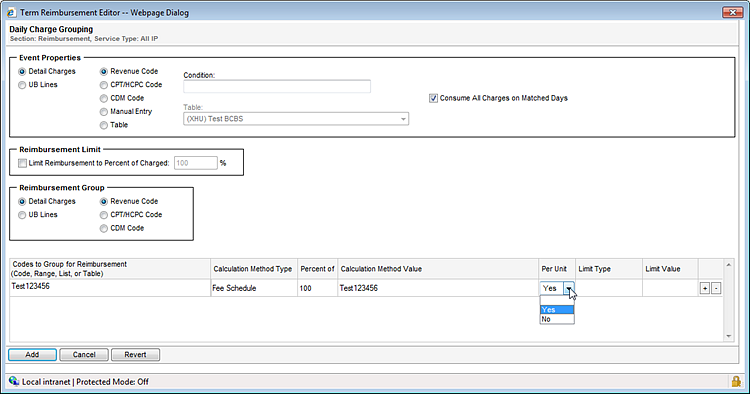Select the Table radio option
750x394 pixels.
[x=104, y=125]
